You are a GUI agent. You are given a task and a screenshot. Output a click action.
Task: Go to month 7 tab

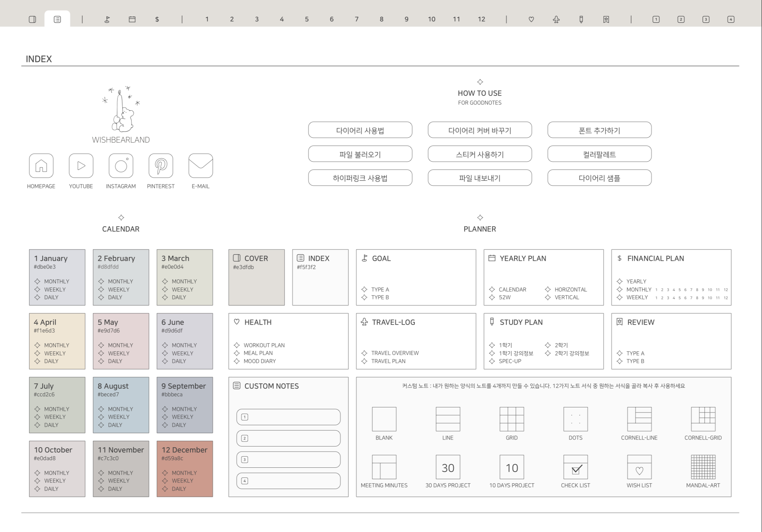[356, 19]
